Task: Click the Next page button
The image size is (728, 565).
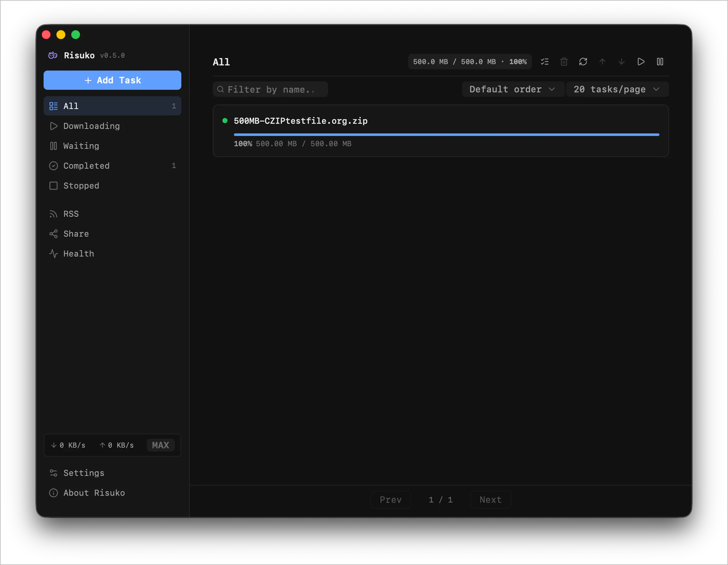Action: tap(491, 500)
